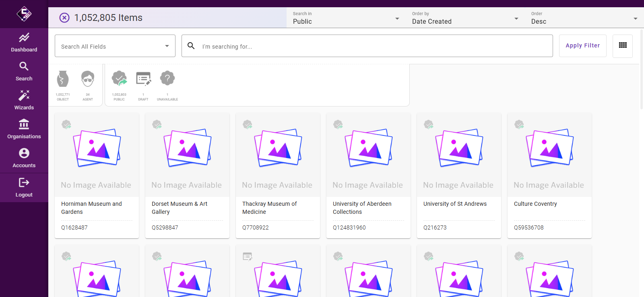Open the Search section in the sidebar
The width and height of the screenshot is (644, 297).
pyautogui.click(x=24, y=72)
